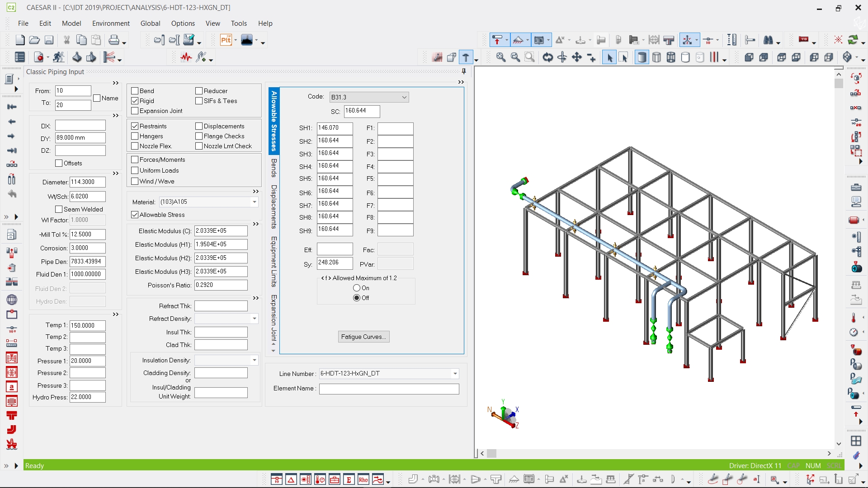The height and width of the screenshot is (488, 868).
Task: Click the Fatigue Curves button
Action: click(x=363, y=337)
